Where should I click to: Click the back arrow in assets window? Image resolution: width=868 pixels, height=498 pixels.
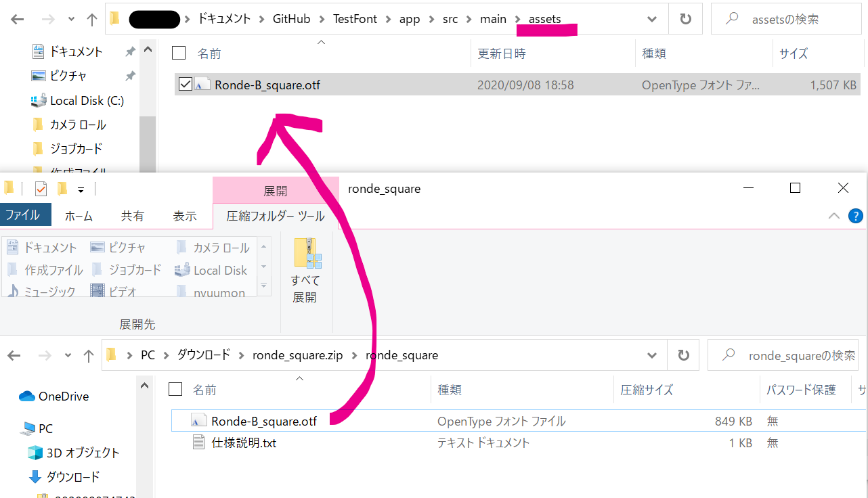coord(17,20)
